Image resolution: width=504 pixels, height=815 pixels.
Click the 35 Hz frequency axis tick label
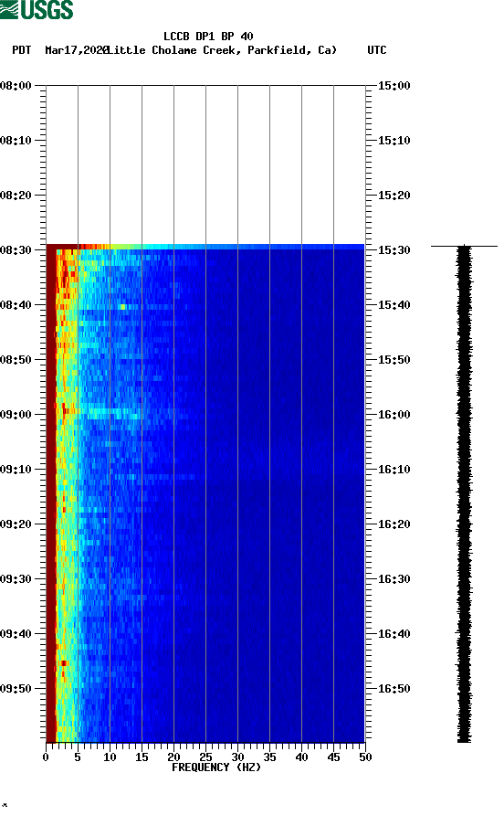tap(269, 757)
